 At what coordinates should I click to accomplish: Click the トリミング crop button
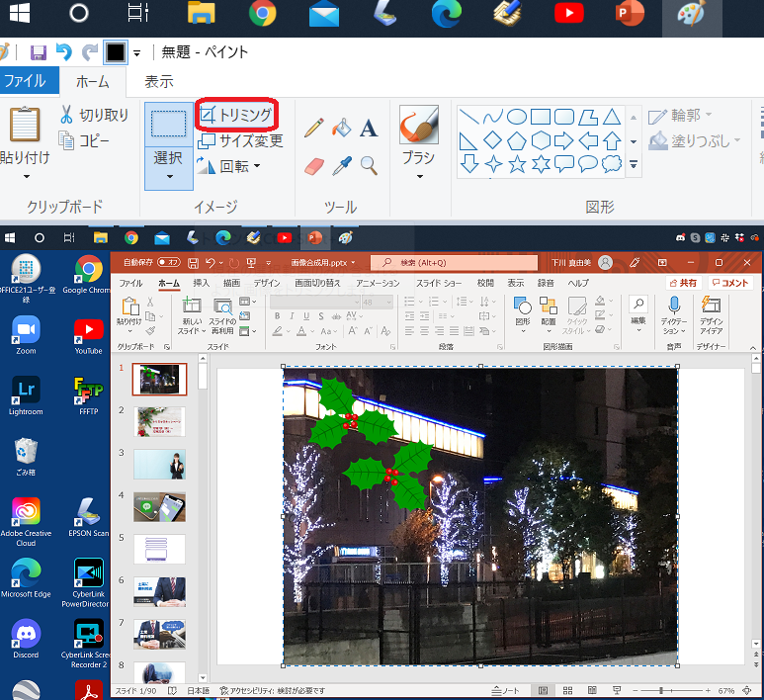click(x=236, y=116)
